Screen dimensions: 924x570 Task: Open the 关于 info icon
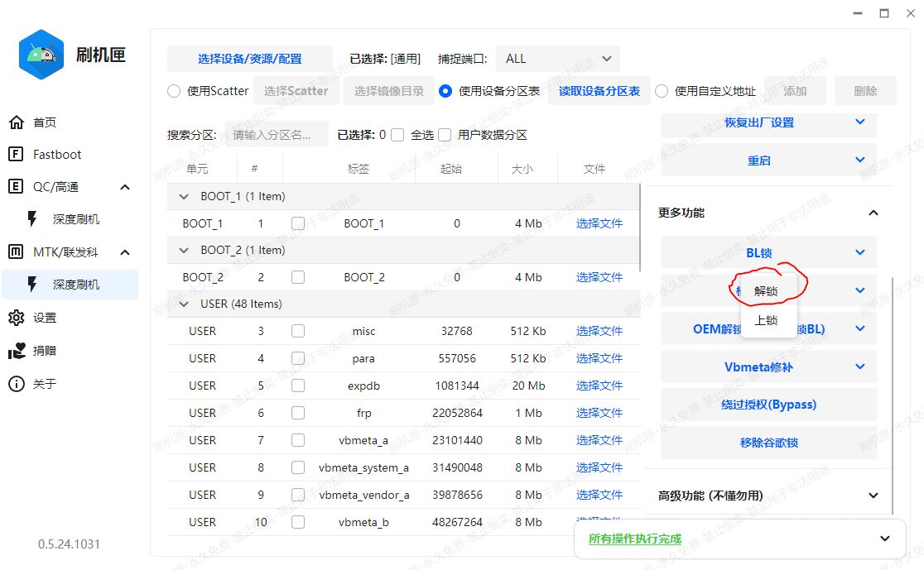(x=16, y=384)
